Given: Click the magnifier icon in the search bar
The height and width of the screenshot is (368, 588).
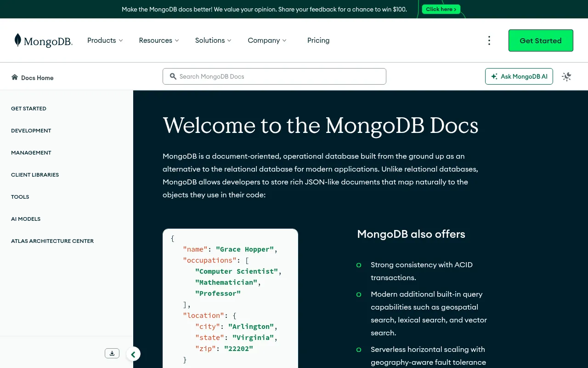Looking at the screenshot, I should click(173, 76).
